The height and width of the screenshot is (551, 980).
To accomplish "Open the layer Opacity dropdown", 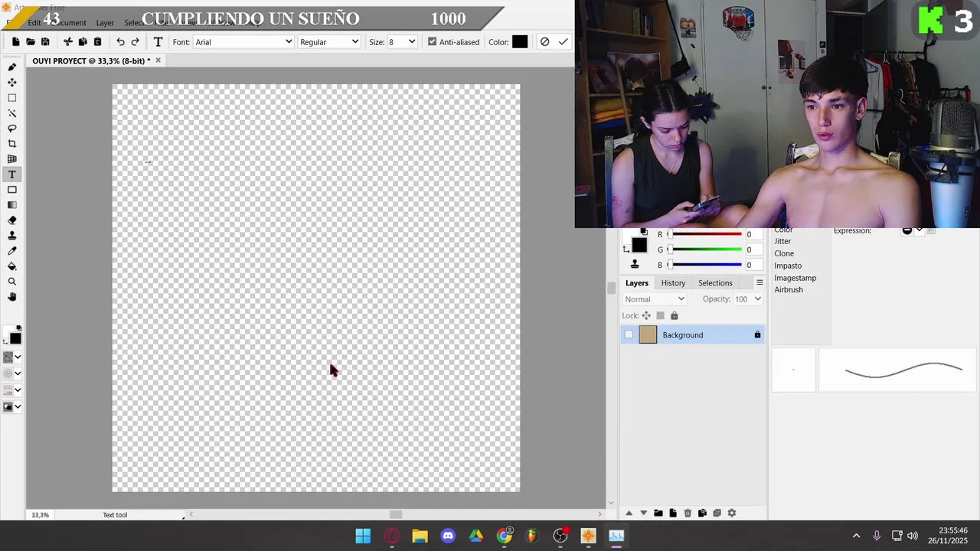I will [x=748, y=299].
